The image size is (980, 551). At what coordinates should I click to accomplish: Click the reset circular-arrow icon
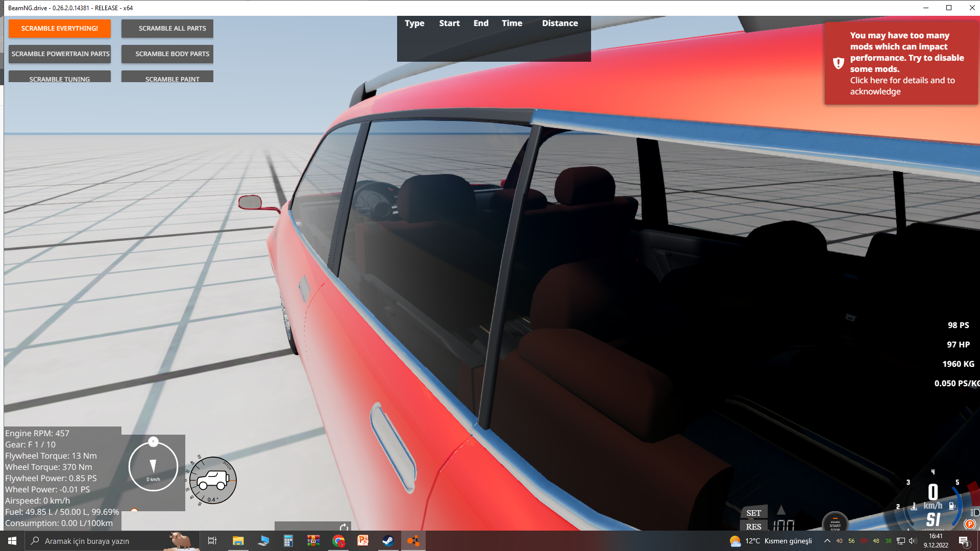click(x=344, y=527)
